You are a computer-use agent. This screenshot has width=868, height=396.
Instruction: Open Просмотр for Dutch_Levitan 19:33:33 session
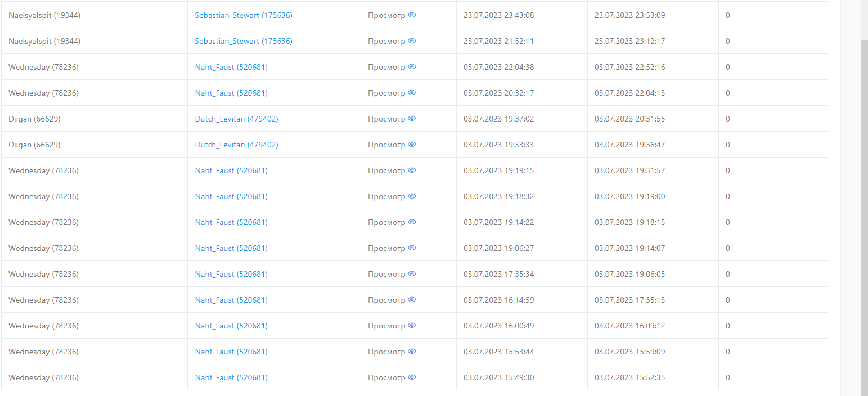click(x=387, y=145)
